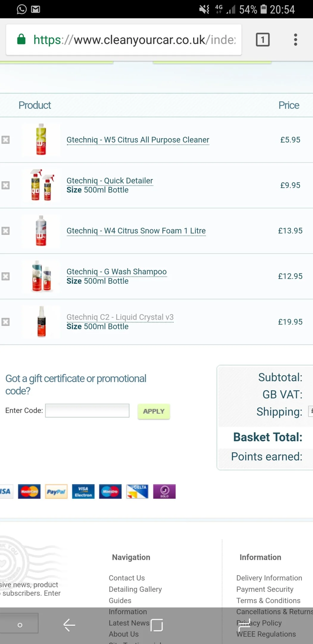
Task: Remove W4 Citrus Snow Foam item
Action: (x=5, y=231)
